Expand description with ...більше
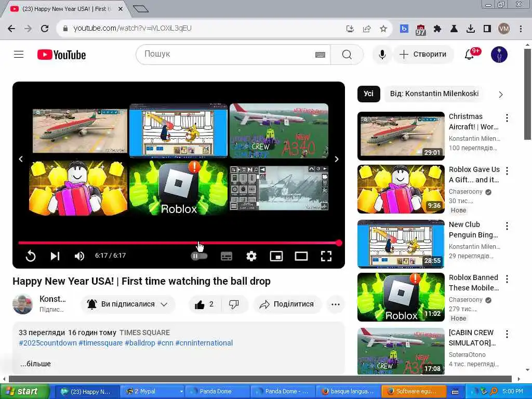532x399 pixels. click(35, 364)
